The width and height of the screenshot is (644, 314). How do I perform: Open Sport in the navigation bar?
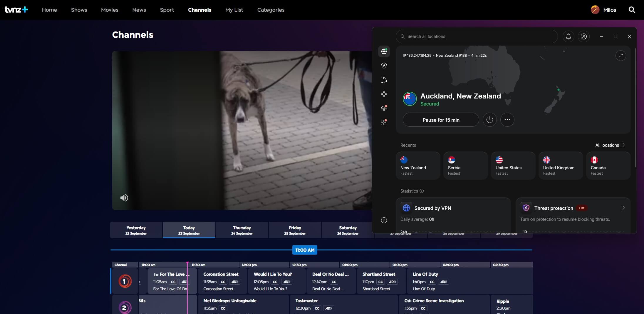coord(167,10)
